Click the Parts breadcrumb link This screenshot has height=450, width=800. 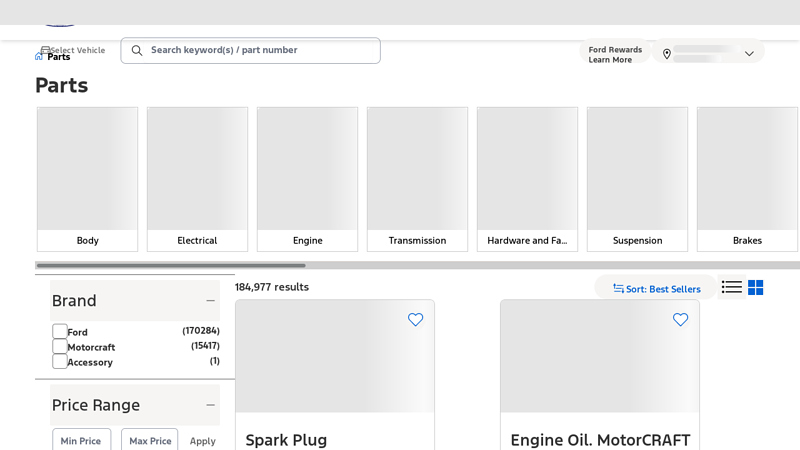click(x=59, y=57)
